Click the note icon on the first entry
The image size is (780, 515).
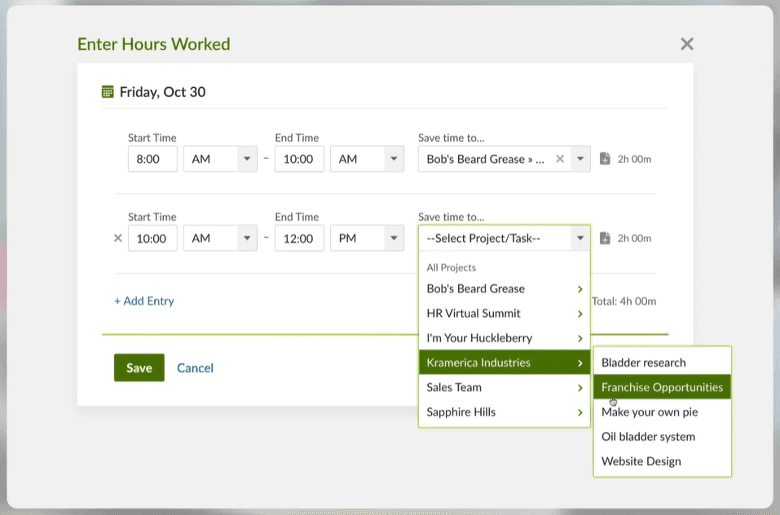(x=604, y=159)
